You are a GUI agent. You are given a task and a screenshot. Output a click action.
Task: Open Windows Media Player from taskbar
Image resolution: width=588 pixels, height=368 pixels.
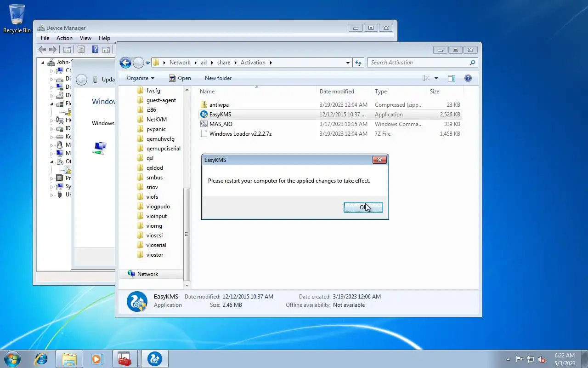tap(97, 359)
